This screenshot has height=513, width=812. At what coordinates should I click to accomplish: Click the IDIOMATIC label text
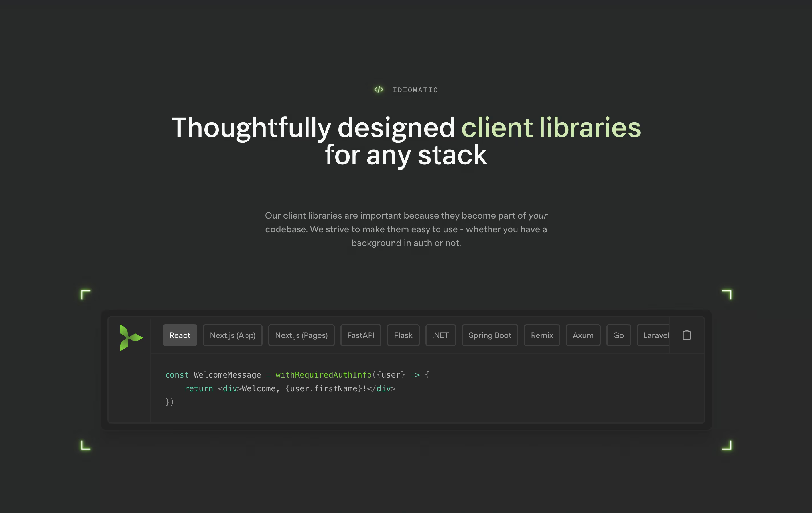415,90
